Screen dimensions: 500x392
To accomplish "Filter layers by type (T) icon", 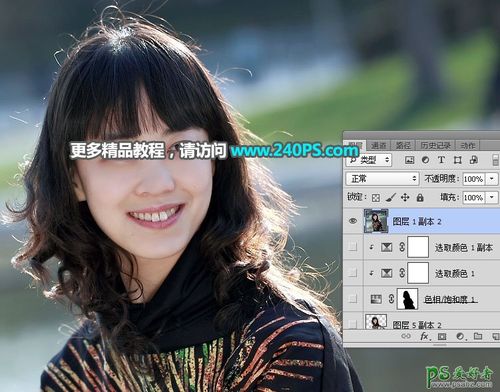I will pos(441,160).
